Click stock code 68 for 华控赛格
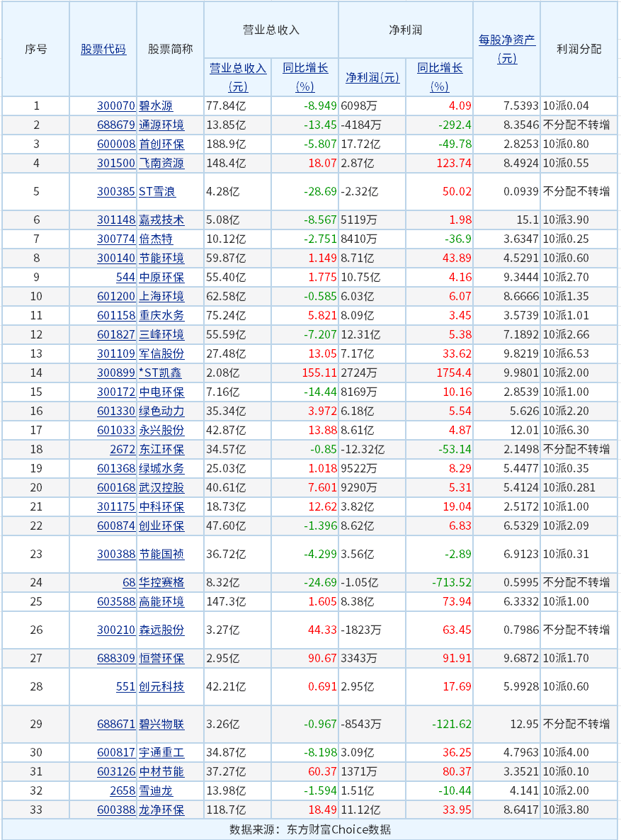This screenshot has width=621, height=840. (x=128, y=582)
